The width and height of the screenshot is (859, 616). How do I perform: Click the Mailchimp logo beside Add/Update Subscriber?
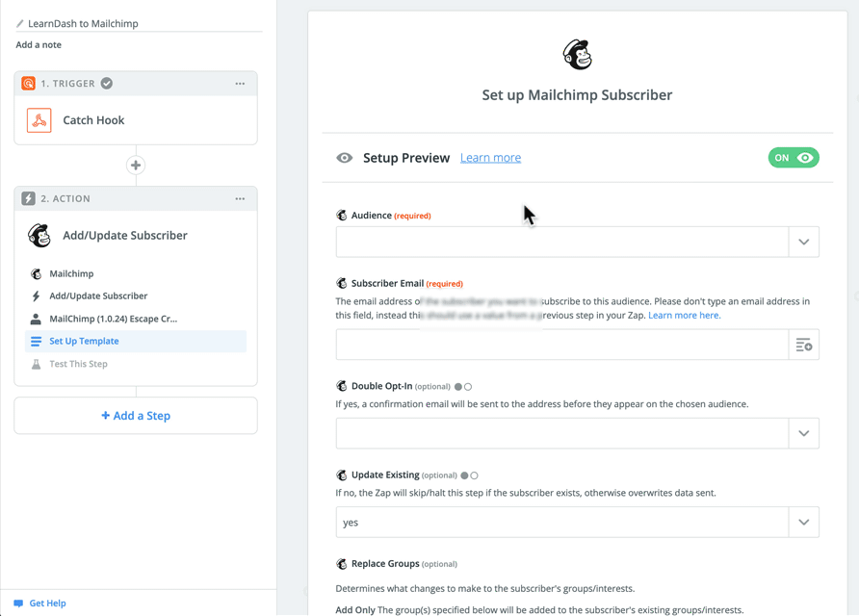click(x=39, y=236)
